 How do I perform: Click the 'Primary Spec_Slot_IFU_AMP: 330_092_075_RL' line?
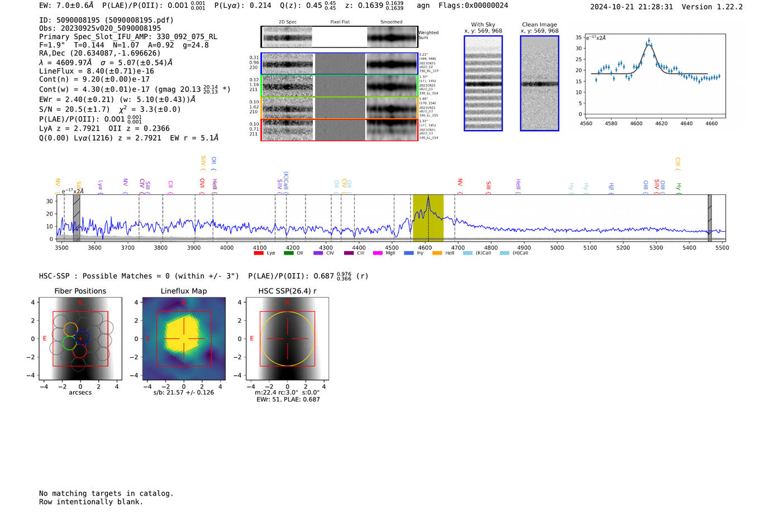(x=128, y=37)
